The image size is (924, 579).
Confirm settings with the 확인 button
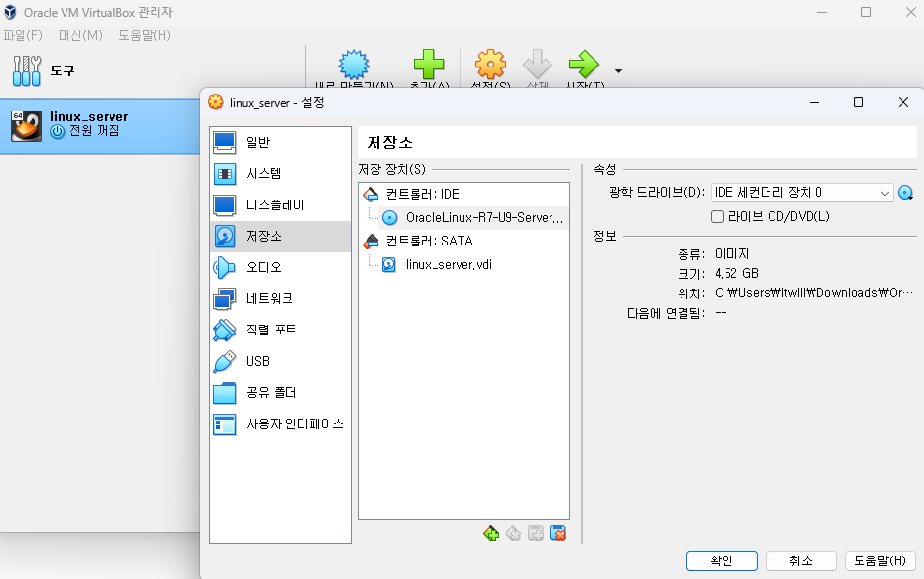click(x=722, y=560)
